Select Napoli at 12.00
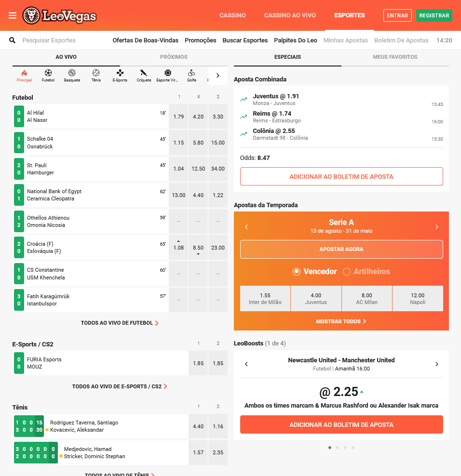The height and width of the screenshot is (476, 461). [x=418, y=298]
